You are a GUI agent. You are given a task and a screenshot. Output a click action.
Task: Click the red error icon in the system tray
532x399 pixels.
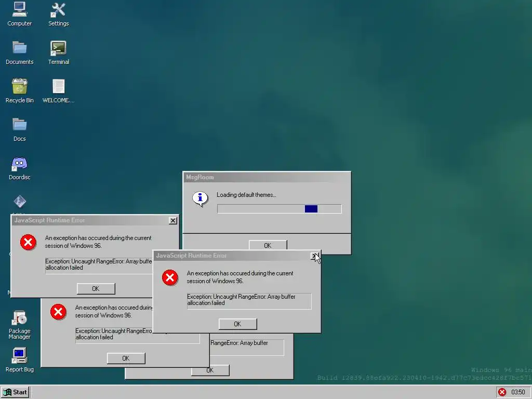tap(502, 392)
